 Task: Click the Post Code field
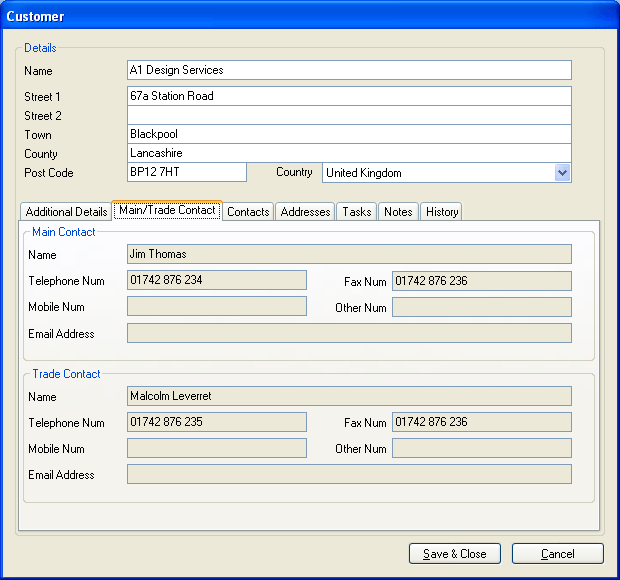tap(187, 172)
